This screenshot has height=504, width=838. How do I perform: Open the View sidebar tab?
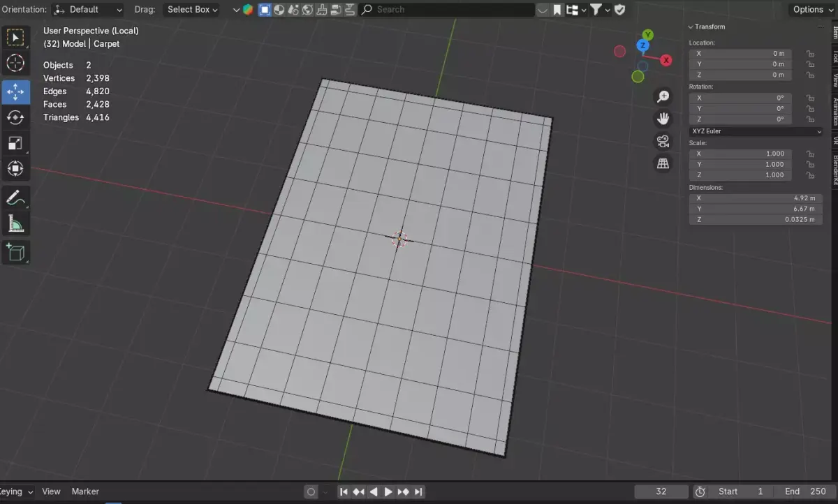835,80
